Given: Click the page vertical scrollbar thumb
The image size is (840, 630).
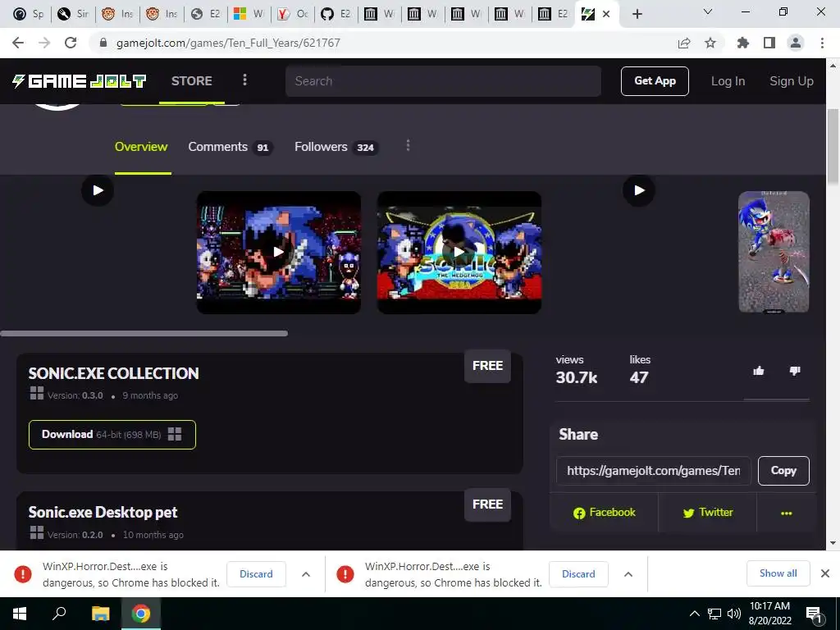Looking at the screenshot, I should coord(833,146).
